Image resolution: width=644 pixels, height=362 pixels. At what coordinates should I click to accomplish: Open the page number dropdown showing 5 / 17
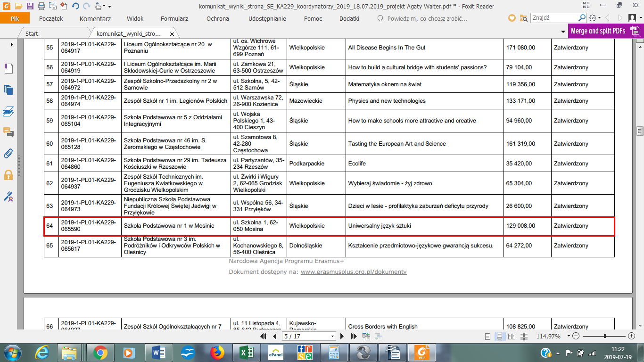[333, 336]
